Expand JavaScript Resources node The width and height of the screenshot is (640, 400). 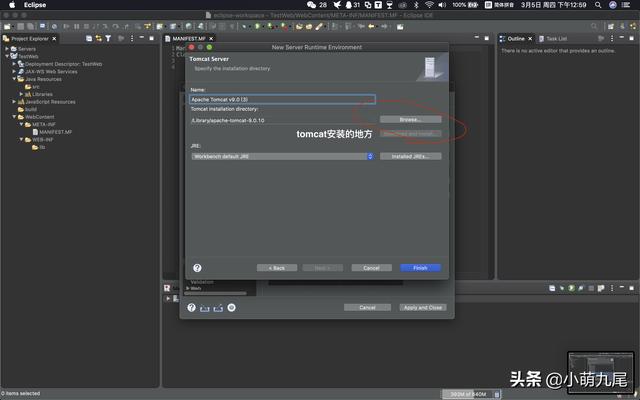pos(14,102)
